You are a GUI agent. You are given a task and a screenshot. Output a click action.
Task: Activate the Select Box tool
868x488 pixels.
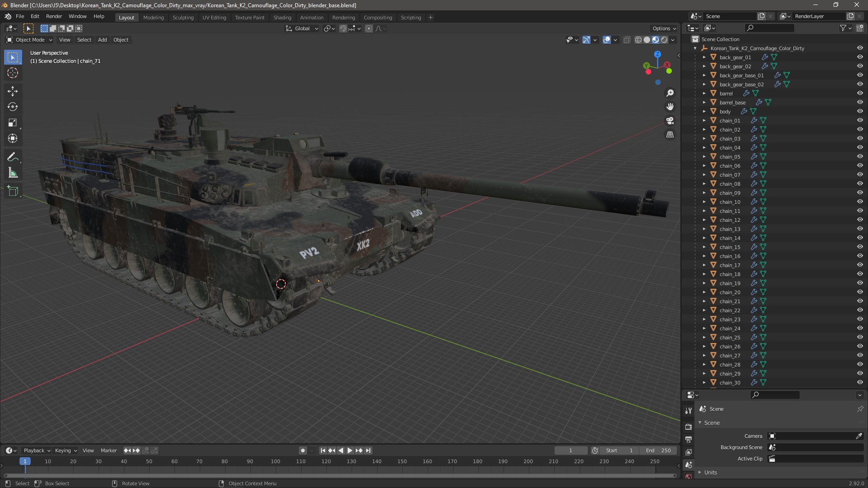13,57
